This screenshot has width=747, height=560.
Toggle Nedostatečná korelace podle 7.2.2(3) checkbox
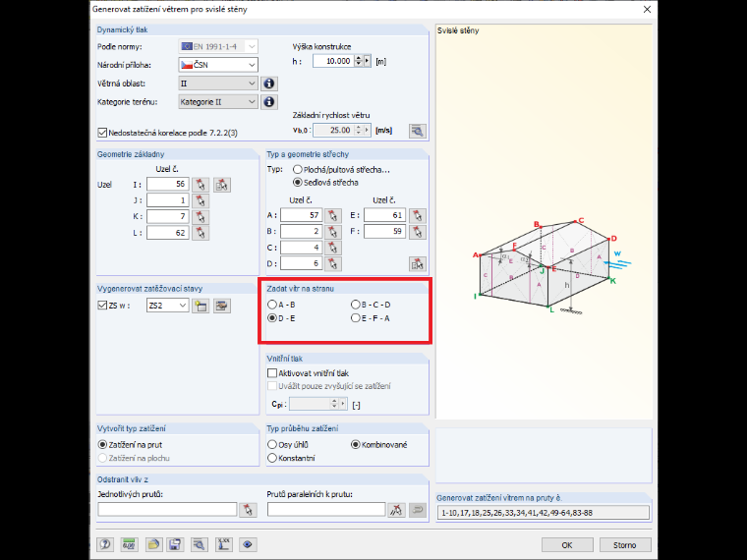click(102, 133)
